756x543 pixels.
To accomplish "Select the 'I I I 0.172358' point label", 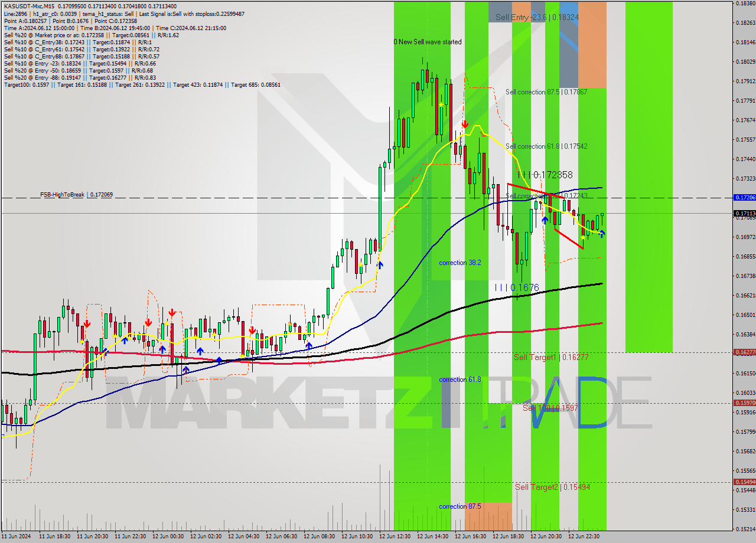I will (x=545, y=175).
